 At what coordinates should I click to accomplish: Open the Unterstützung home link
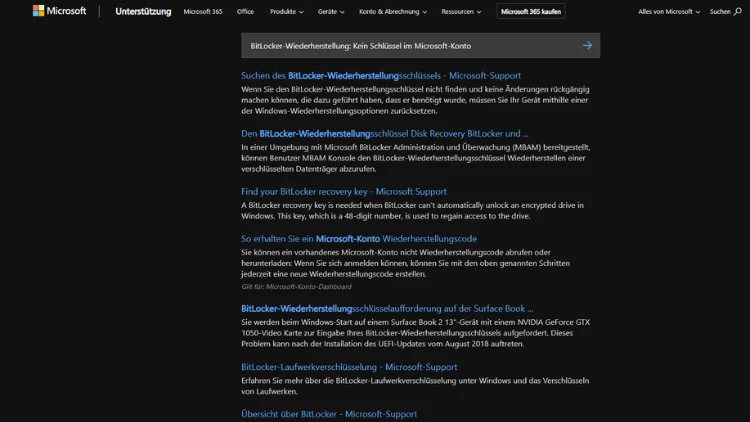tap(143, 11)
